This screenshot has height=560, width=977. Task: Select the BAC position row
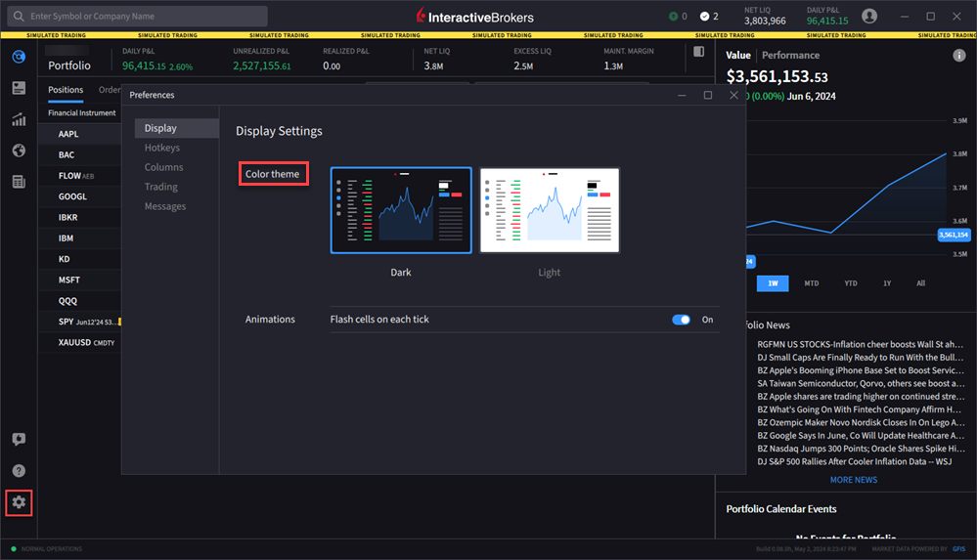tap(80, 154)
